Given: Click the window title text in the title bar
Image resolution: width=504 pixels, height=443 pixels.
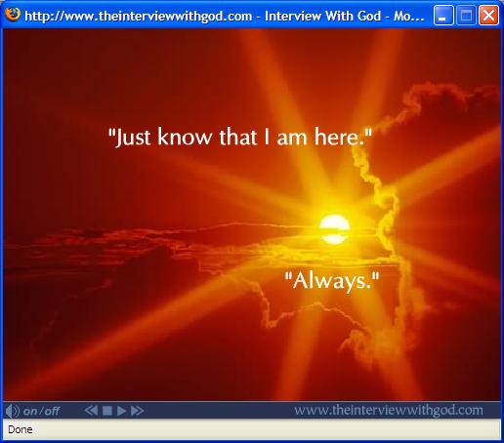Looking at the screenshot, I should point(225,16).
